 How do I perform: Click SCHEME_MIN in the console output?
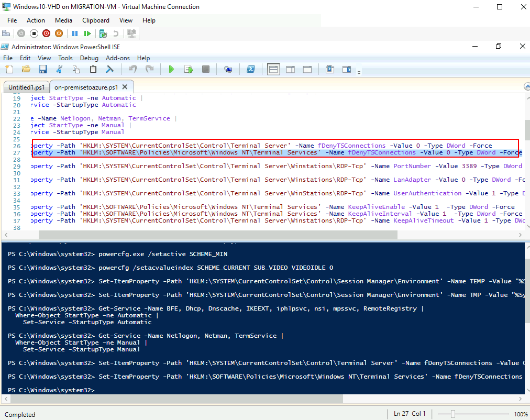point(208,254)
